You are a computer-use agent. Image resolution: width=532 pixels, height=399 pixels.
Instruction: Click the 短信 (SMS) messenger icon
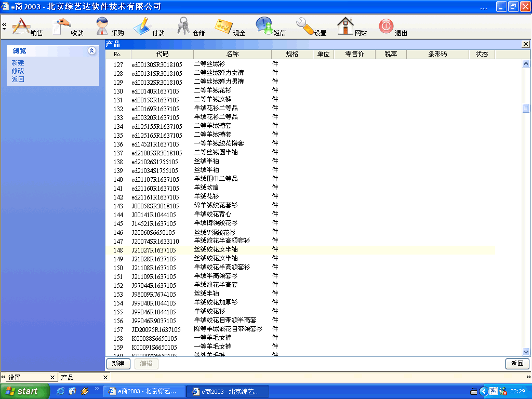pyautogui.click(x=264, y=26)
